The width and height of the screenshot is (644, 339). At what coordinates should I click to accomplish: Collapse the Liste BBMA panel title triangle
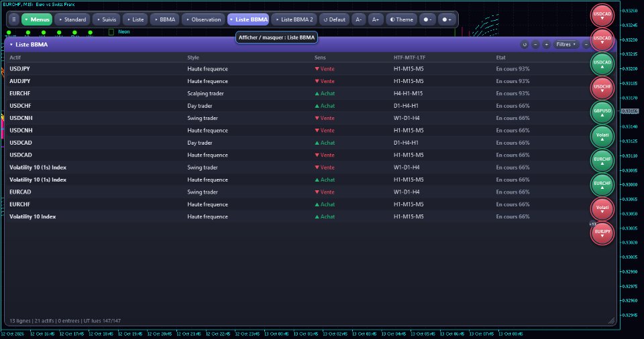tap(11, 44)
